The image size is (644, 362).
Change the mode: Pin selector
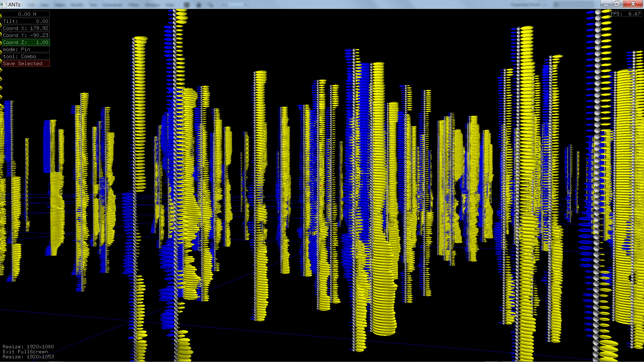25,49
